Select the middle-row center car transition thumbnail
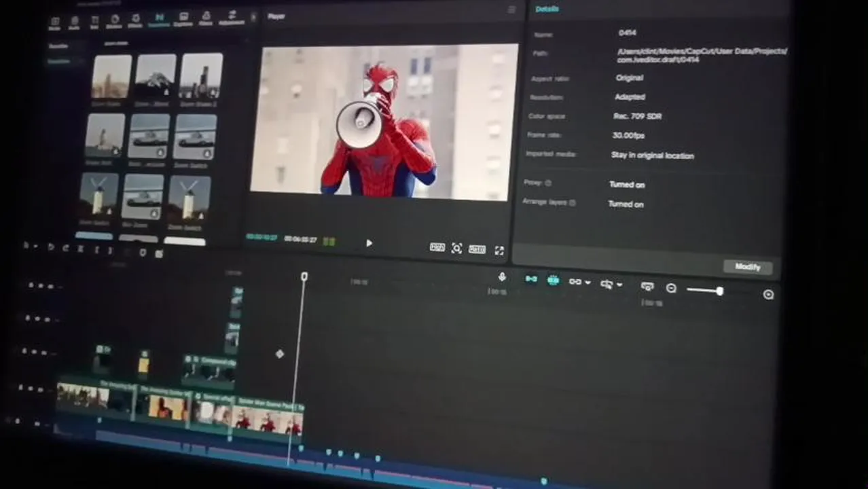The width and height of the screenshot is (868, 489). coord(149,136)
